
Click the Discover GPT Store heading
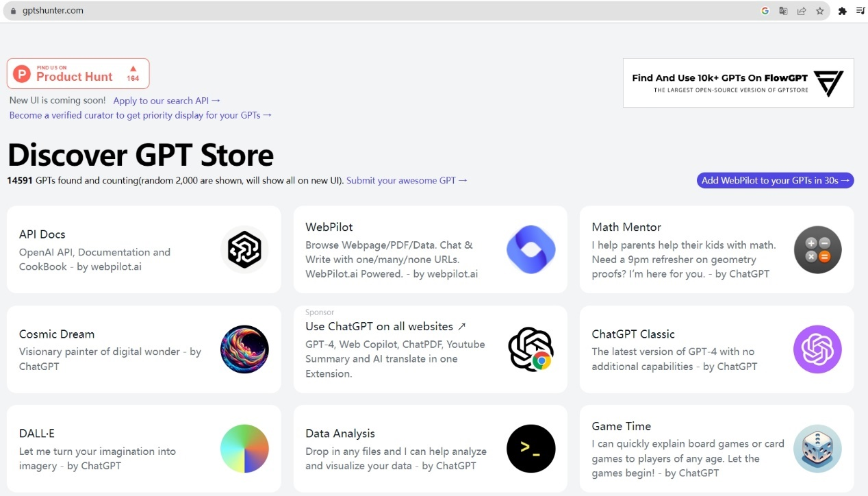click(140, 155)
